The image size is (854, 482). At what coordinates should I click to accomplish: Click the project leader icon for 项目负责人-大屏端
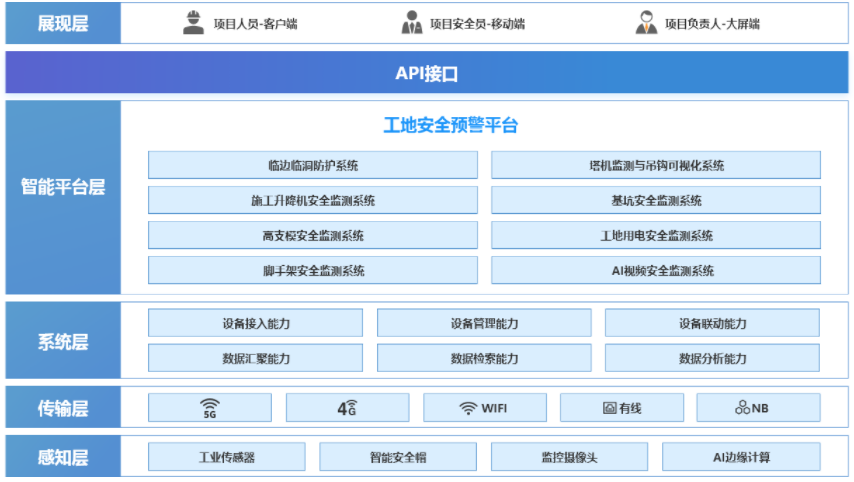coord(646,22)
